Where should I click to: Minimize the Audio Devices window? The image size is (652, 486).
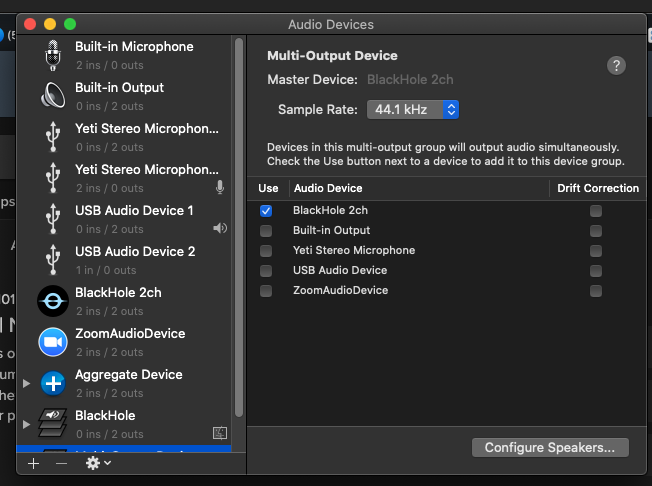click(x=50, y=24)
